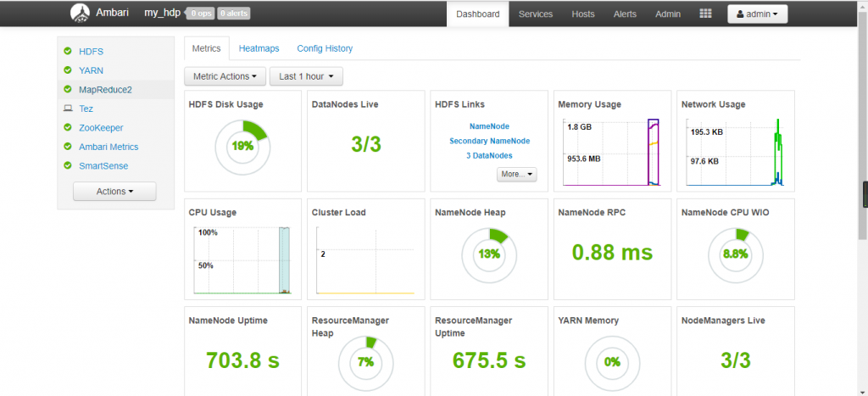The height and width of the screenshot is (396, 868).
Task: Click the 0 alerts badge
Action: [x=234, y=14]
